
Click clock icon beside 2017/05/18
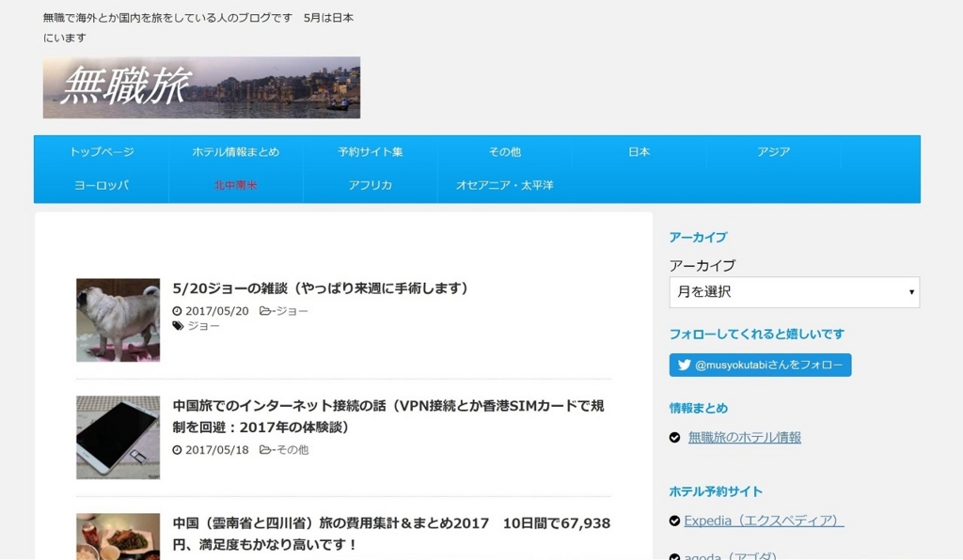177,450
